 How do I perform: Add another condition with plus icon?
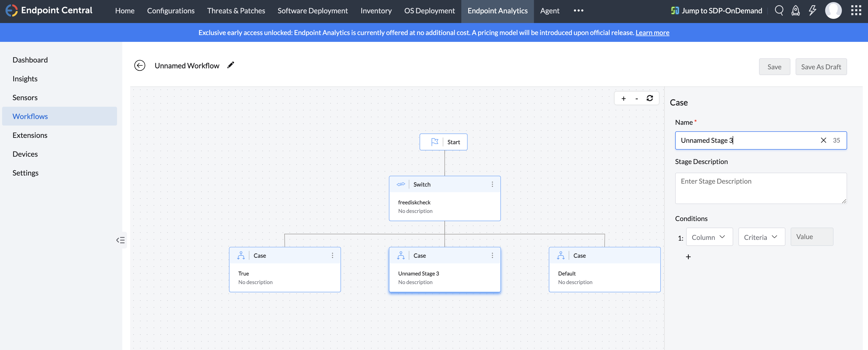pyautogui.click(x=688, y=257)
